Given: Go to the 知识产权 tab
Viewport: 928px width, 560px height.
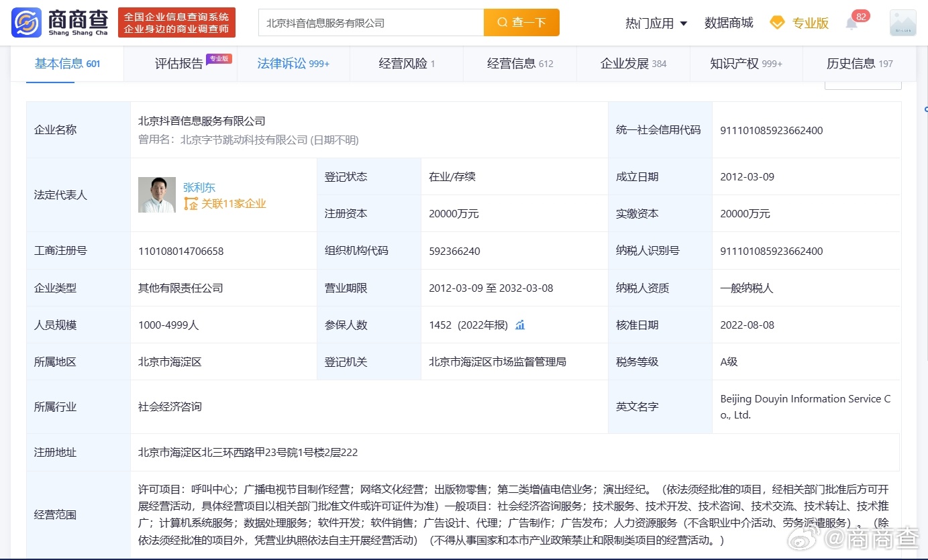Looking at the screenshot, I should coord(746,64).
